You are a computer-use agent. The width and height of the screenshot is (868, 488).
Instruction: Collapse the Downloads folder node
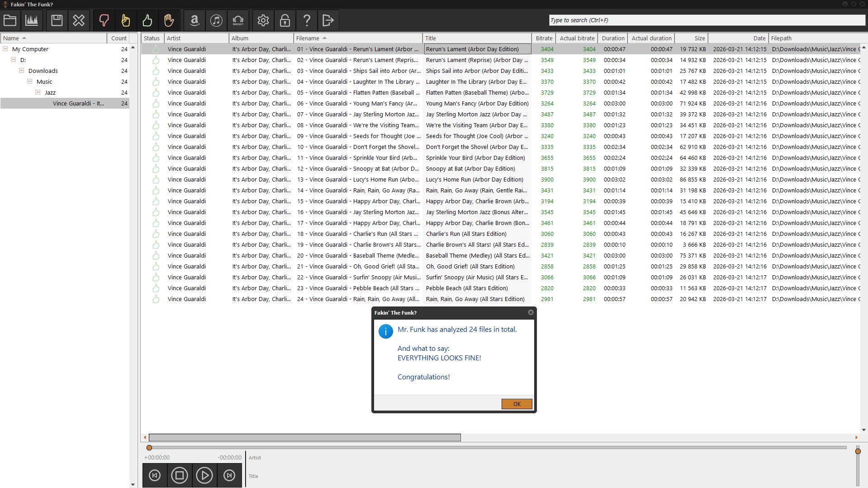click(x=21, y=71)
